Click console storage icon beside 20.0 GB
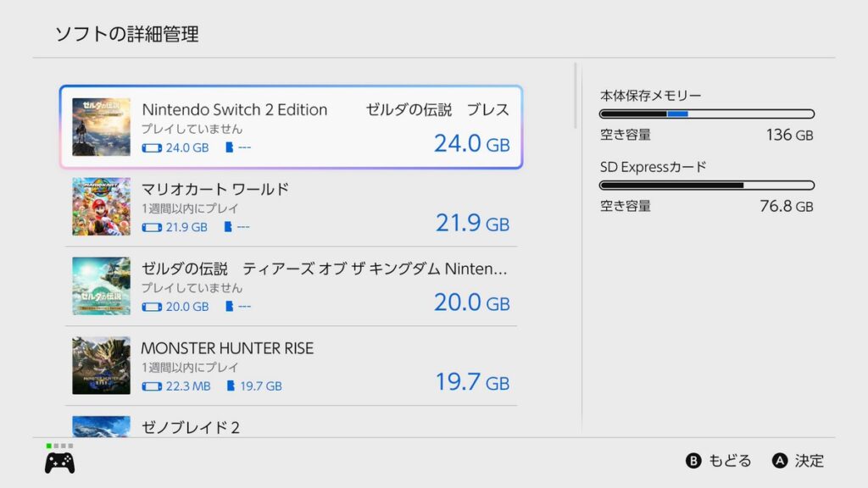Viewport: 868px width, 488px height. pos(152,307)
